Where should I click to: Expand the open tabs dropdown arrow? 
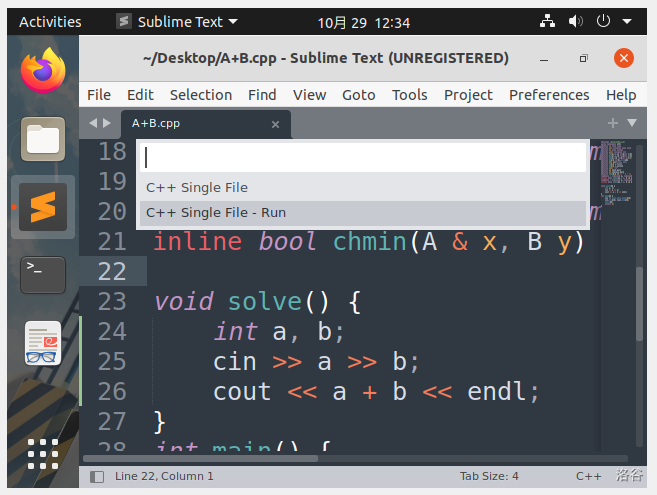tap(631, 123)
